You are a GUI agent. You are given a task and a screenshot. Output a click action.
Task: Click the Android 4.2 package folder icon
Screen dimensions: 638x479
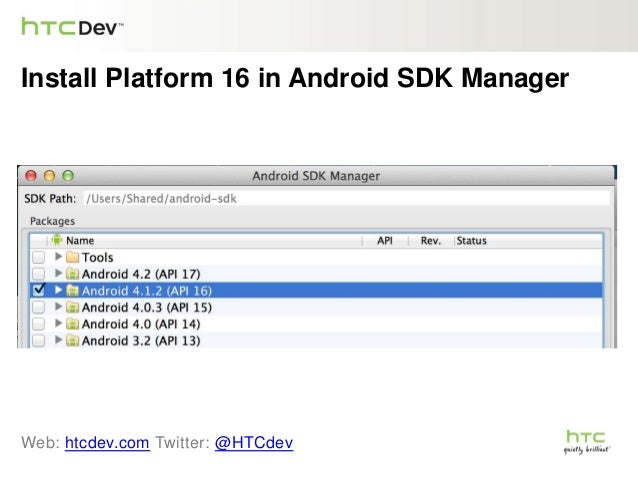[72, 274]
